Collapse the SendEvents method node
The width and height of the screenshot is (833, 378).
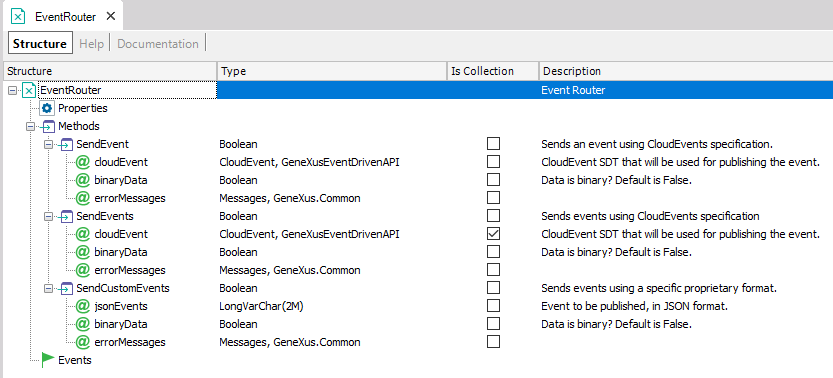[49, 217]
